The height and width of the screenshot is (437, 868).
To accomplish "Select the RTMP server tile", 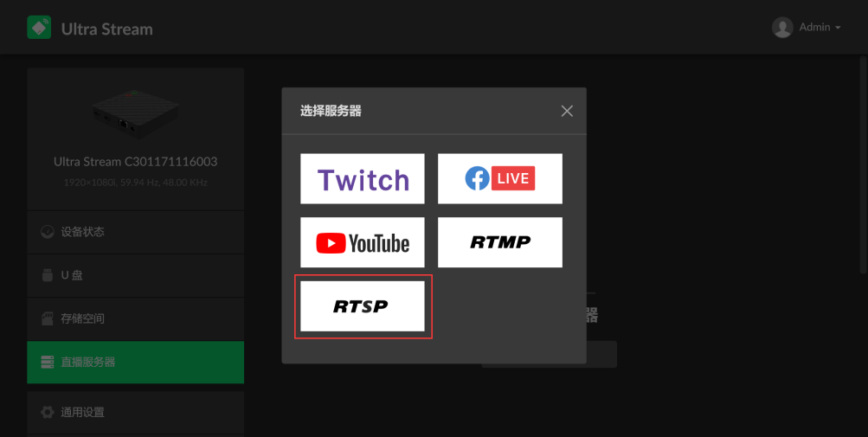I will [x=500, y=242].
